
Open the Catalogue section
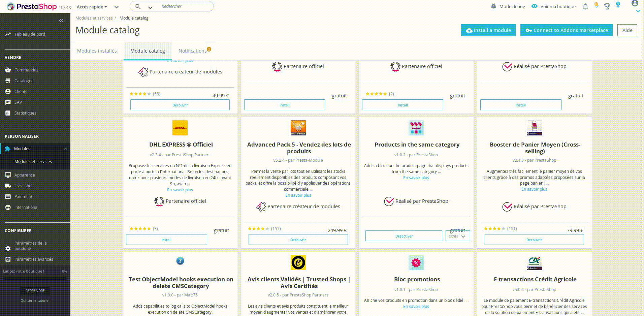coord(24,81)
